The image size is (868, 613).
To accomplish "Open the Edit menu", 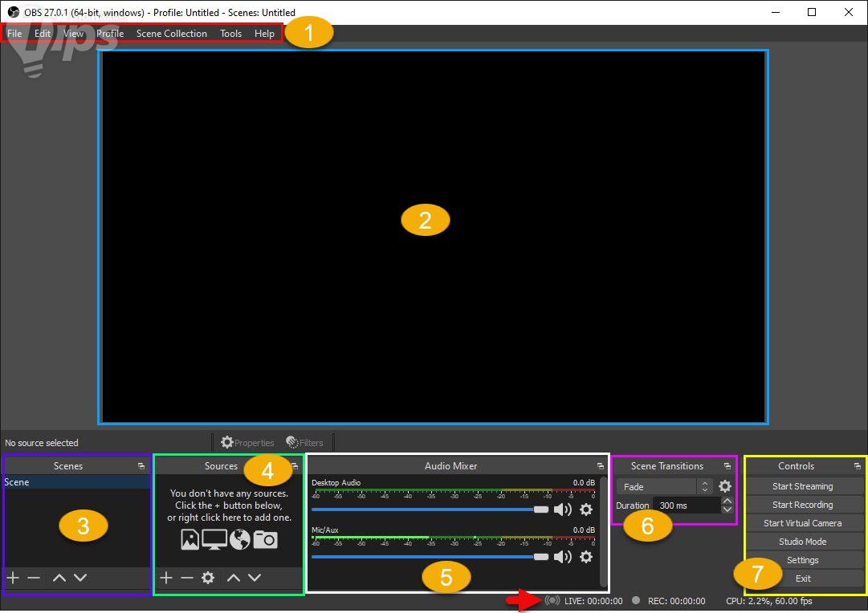I will 42,33.
